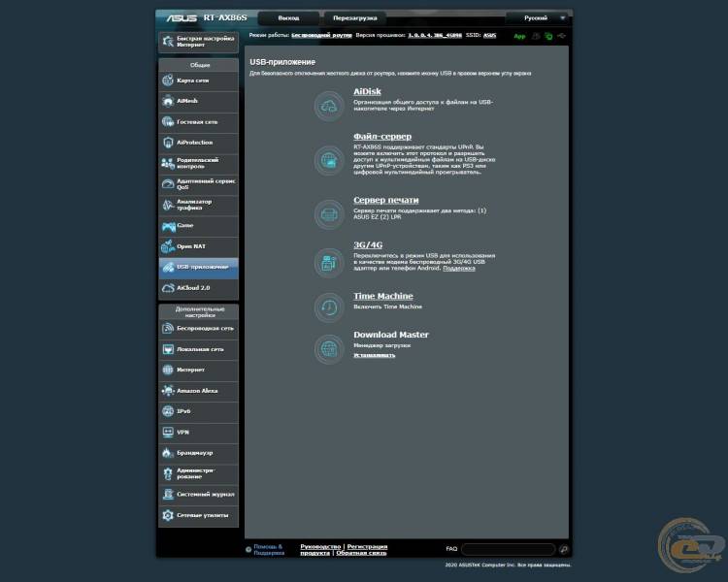Viewport: 728px width, 582px height.
Task: Click the Time Machine title link
Action: click(383, 296)
